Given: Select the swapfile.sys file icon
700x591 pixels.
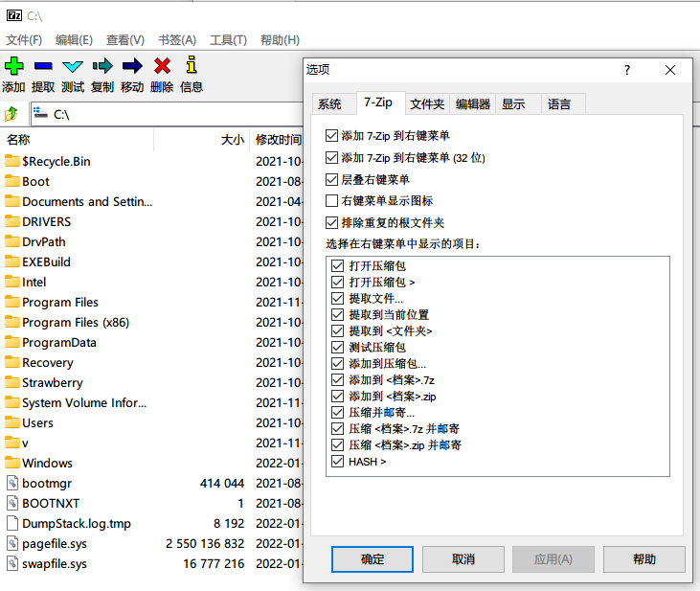Looking at the screenshot, I should point(12,563).
